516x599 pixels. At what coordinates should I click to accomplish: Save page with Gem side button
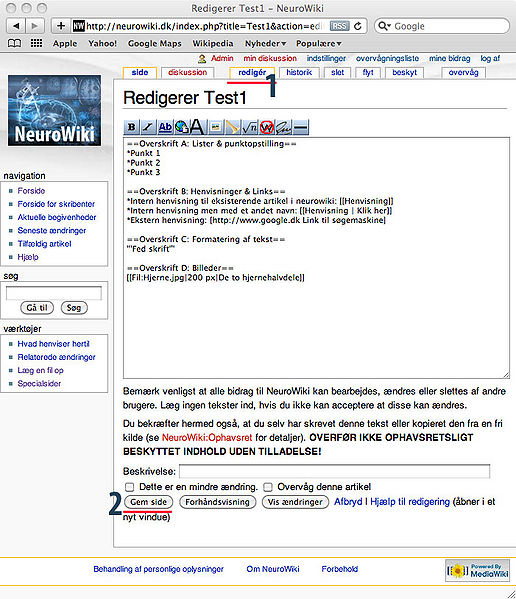(149, 502)
